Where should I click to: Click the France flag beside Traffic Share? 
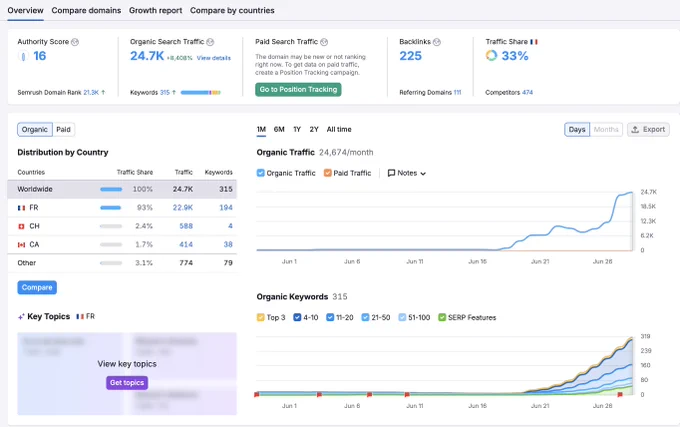coord(534,42)
